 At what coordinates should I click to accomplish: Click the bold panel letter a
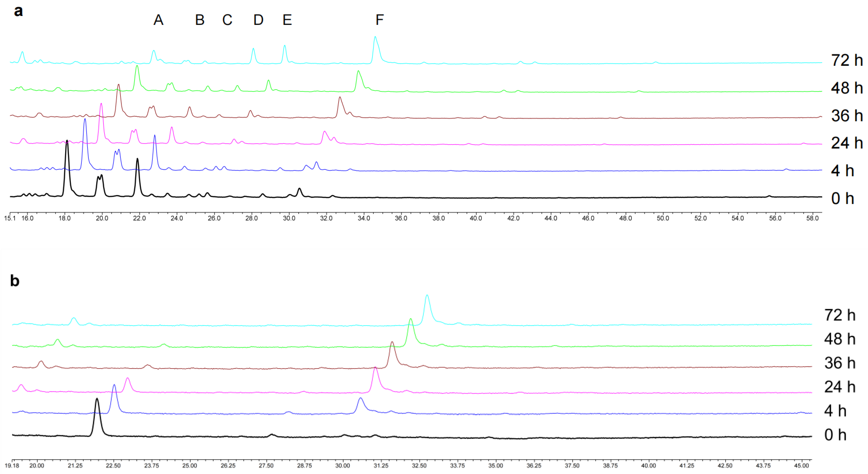coord(18,11)
